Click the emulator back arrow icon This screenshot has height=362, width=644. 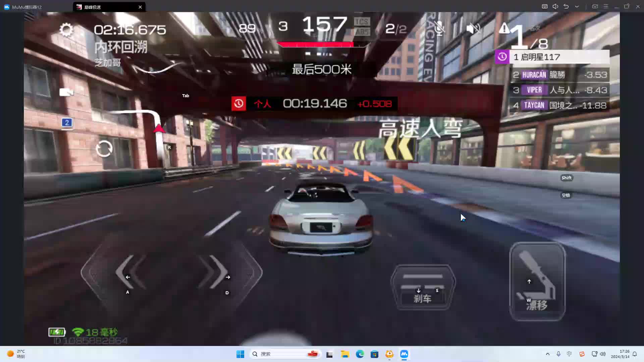tap(566, 6)
